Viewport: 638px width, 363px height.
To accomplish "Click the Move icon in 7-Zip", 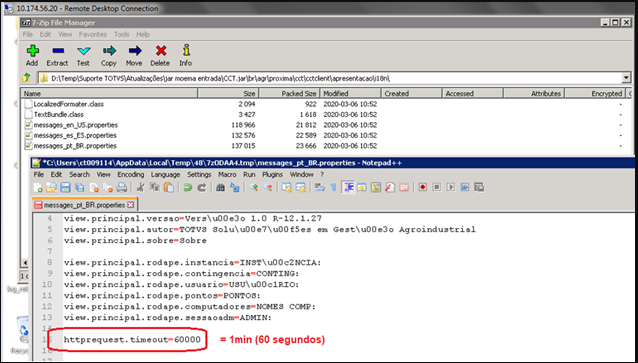I will (134, 55).
